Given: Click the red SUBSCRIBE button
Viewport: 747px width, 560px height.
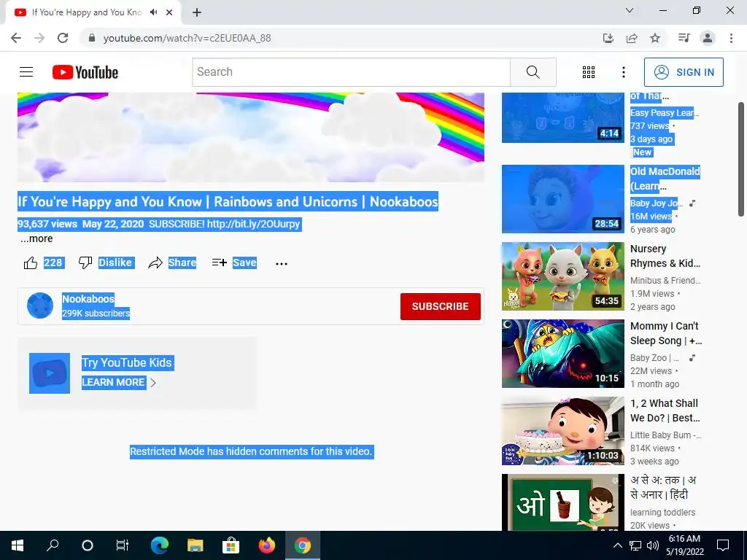Looking at the screenshot, I should click(x=440, y=306).
